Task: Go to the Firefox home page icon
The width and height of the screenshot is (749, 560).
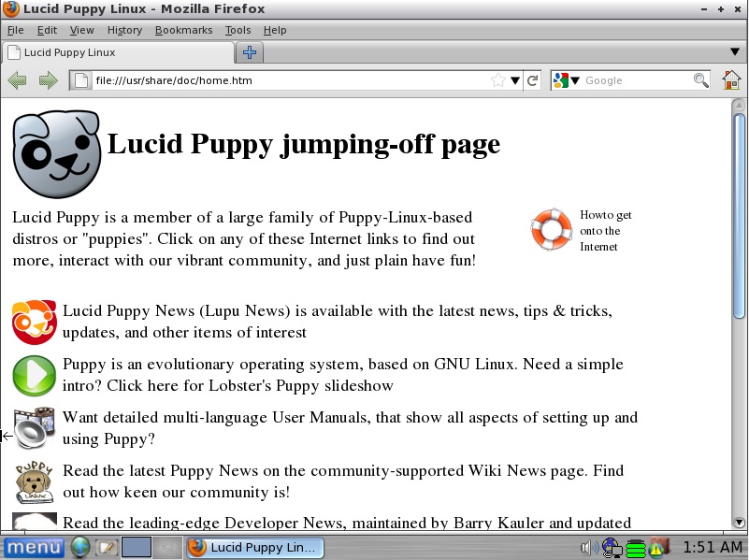Action: [x=731, y=80]
